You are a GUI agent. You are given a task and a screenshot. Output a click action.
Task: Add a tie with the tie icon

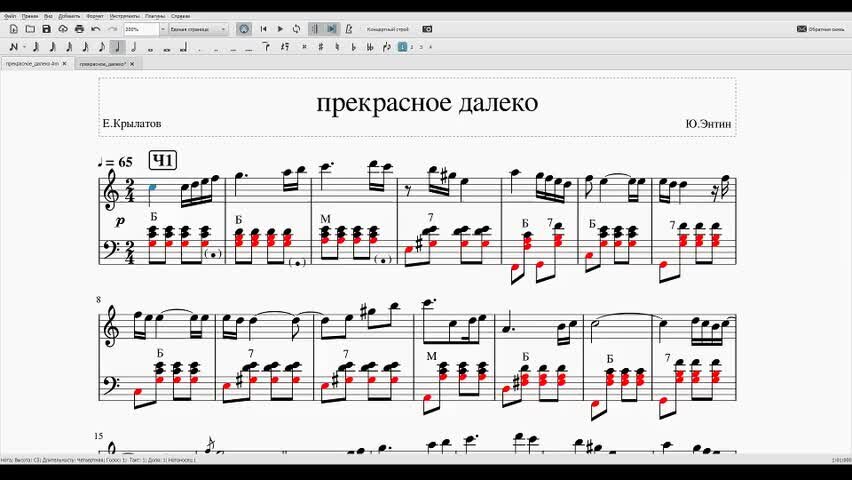tap(266, 47)
